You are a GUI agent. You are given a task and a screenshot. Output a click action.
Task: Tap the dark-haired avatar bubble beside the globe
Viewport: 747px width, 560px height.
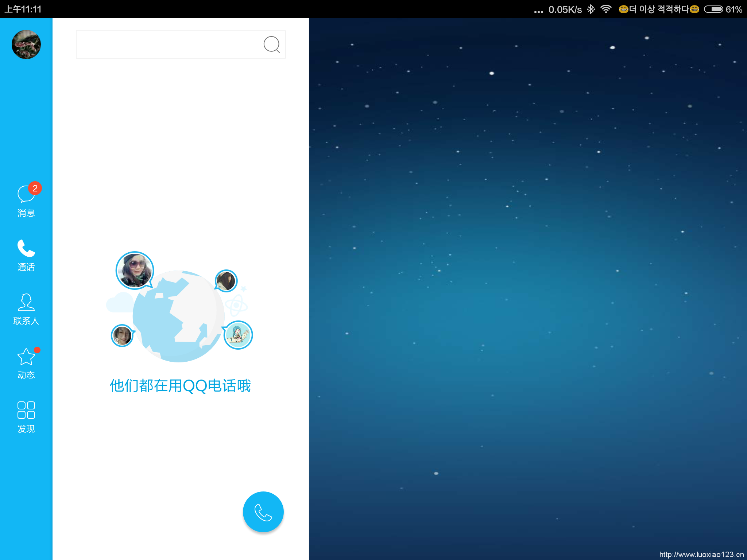tap(226, 281)
